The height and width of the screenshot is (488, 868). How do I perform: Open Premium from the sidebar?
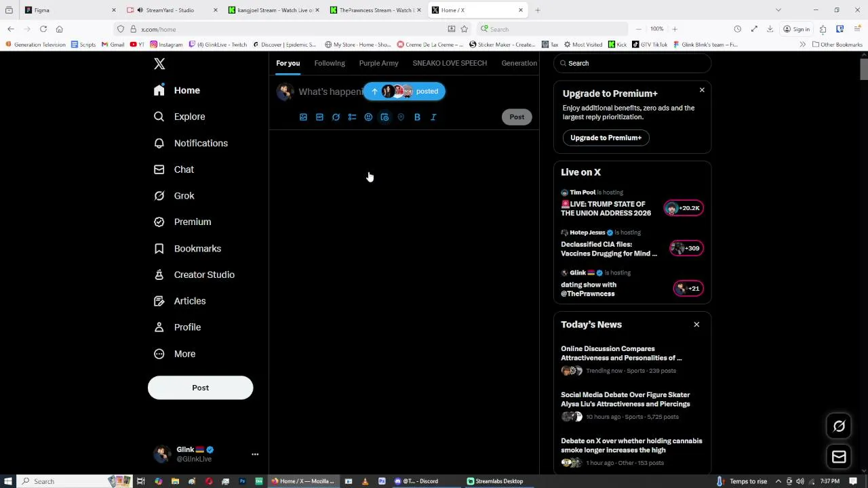tap(182, 222)
